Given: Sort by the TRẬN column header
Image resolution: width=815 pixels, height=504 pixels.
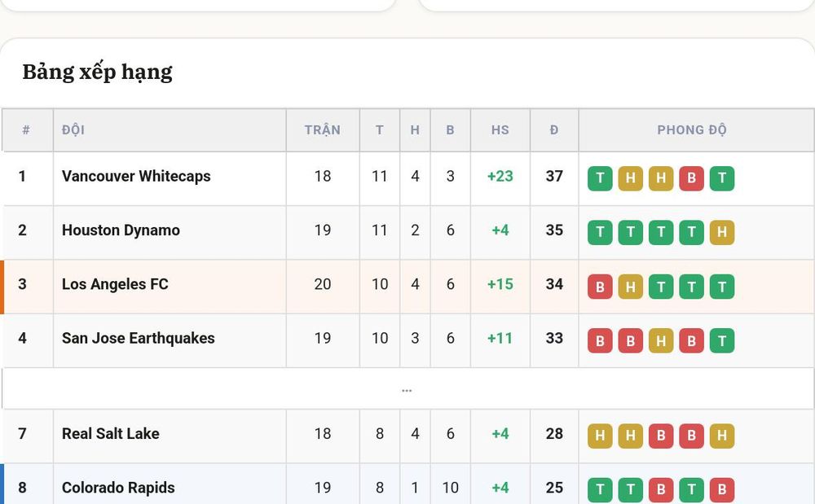Looking at the screenshot, I should 322,129.
